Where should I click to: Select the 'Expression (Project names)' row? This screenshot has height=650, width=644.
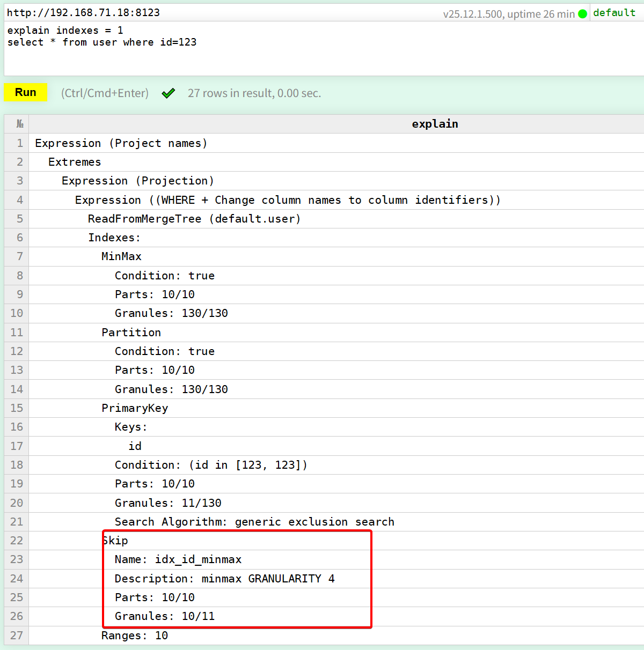(x=121, y=143)
